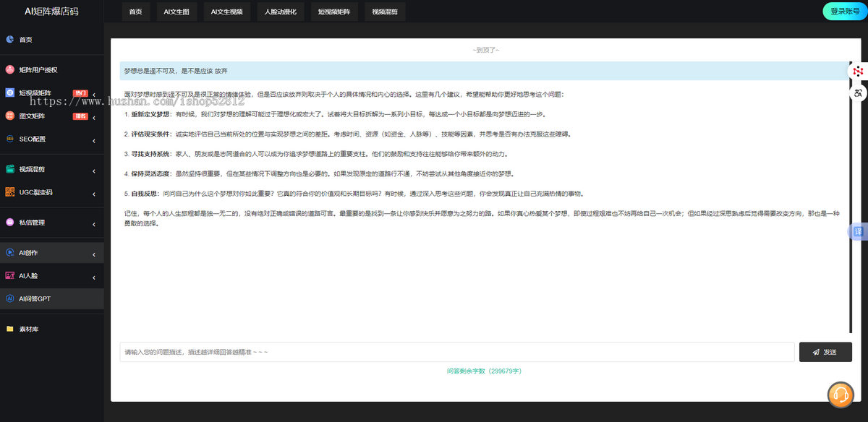Click the red network floating icon at right edge

(x=858, y=71)
